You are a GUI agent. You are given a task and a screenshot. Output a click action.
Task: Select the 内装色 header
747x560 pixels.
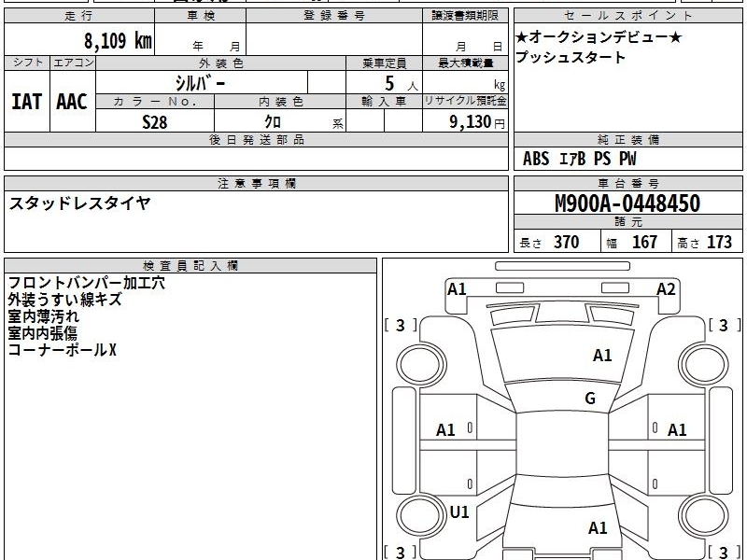[281, 102]
